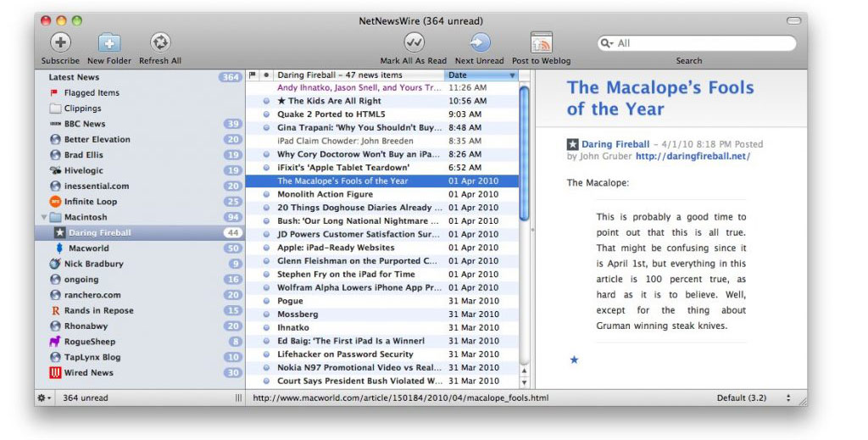Click the Mark All As Read icon
Image resolution: width=868 pixels, height=440 pixels.
coord(414,42)
